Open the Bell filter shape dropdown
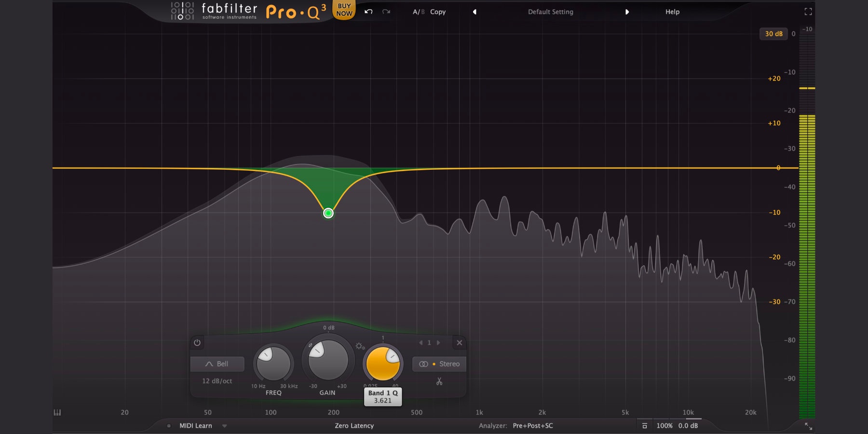868x434 pixels. 217,364
